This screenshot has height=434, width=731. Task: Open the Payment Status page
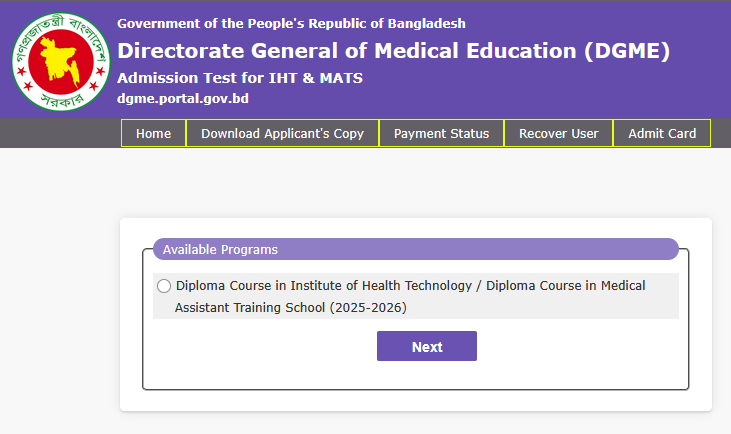[x=441, y=133]
